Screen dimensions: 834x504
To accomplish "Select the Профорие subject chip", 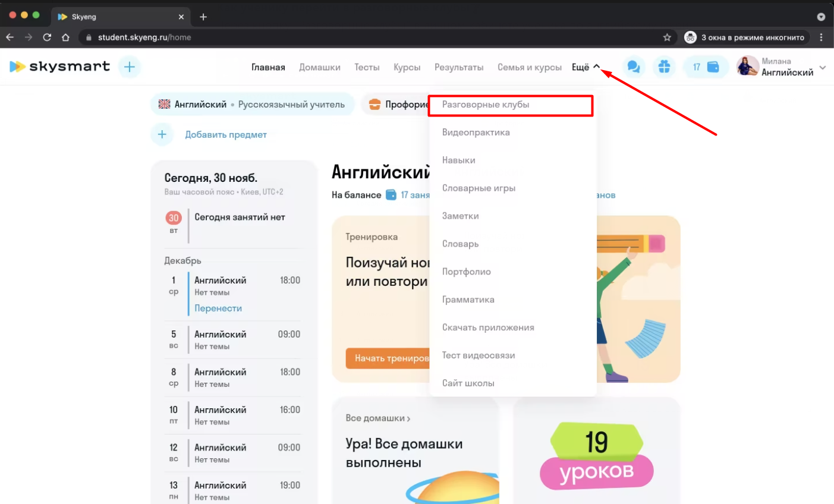I will 395,105.
